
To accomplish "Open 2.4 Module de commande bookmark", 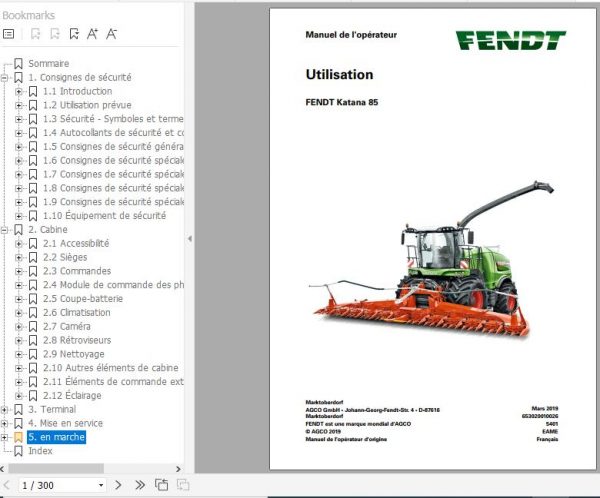I will click(113, 285).
